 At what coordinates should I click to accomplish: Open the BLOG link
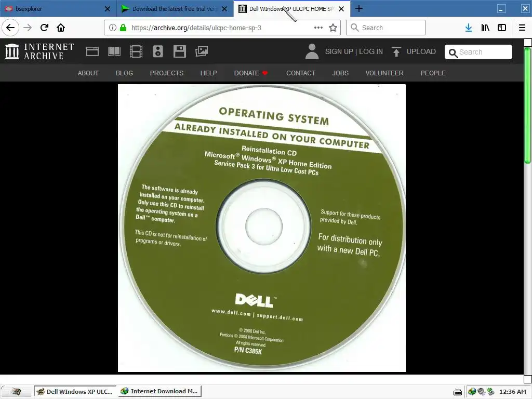click(124, 73)
